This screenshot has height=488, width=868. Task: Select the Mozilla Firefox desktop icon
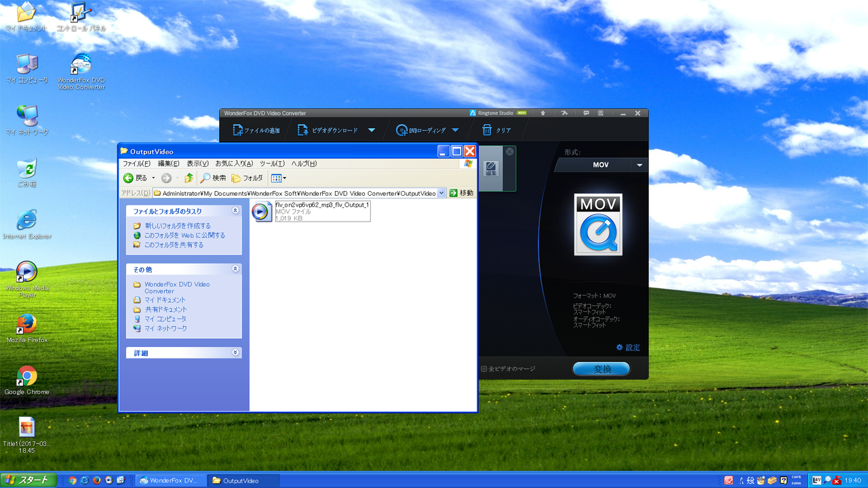coord(26,328)
